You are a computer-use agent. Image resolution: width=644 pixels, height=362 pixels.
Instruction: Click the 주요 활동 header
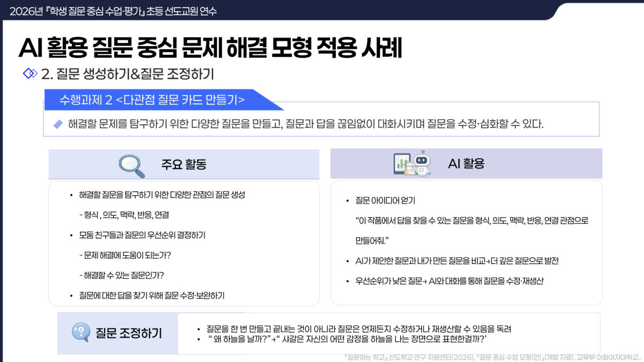(184, 164)
